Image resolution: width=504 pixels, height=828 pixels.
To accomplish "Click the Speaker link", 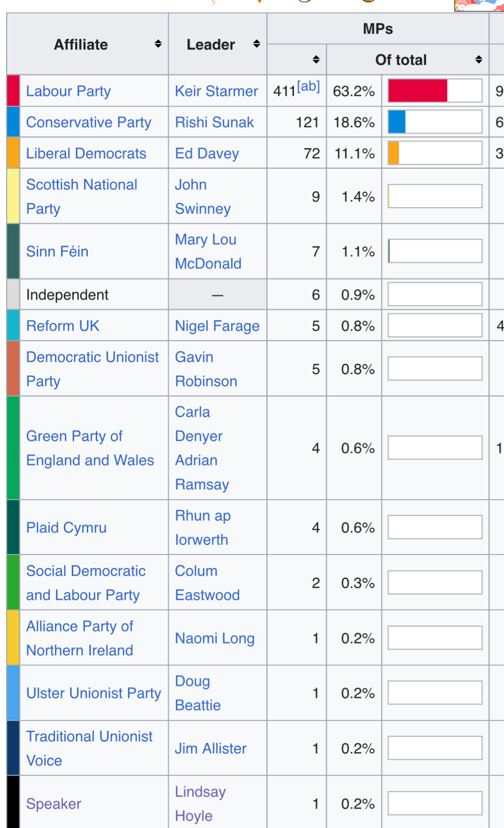I will 54,804.
